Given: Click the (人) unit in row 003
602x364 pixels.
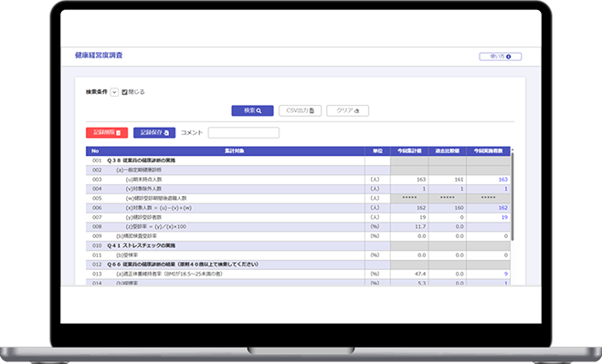Looking at the screenshot, I should [375, 179].
